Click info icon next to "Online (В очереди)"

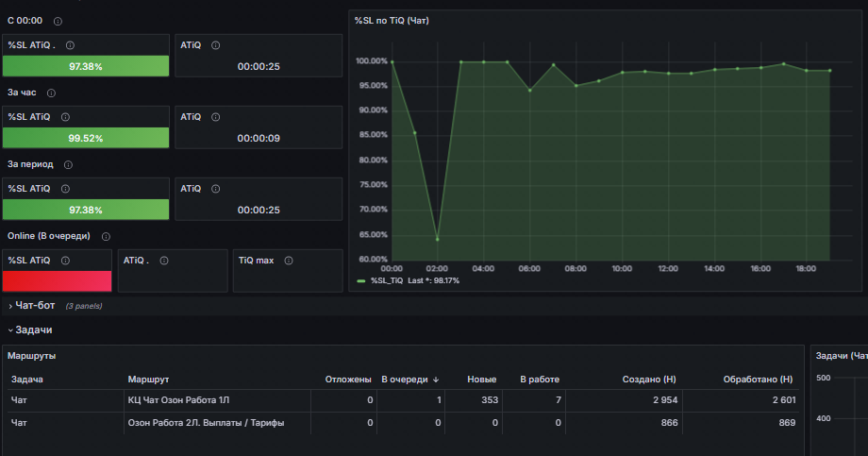point(106,237)
